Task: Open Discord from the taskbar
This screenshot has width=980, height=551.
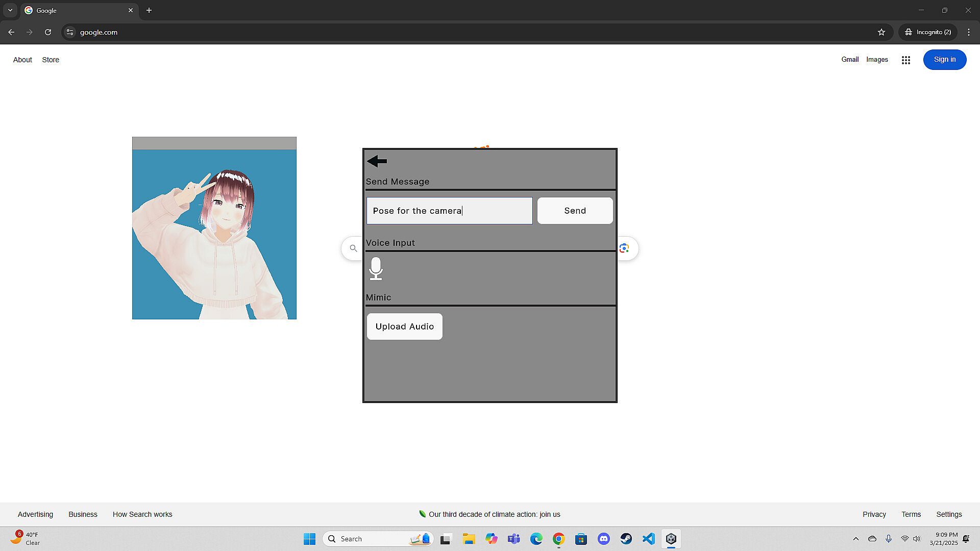Action: click(x=604, y=539)
